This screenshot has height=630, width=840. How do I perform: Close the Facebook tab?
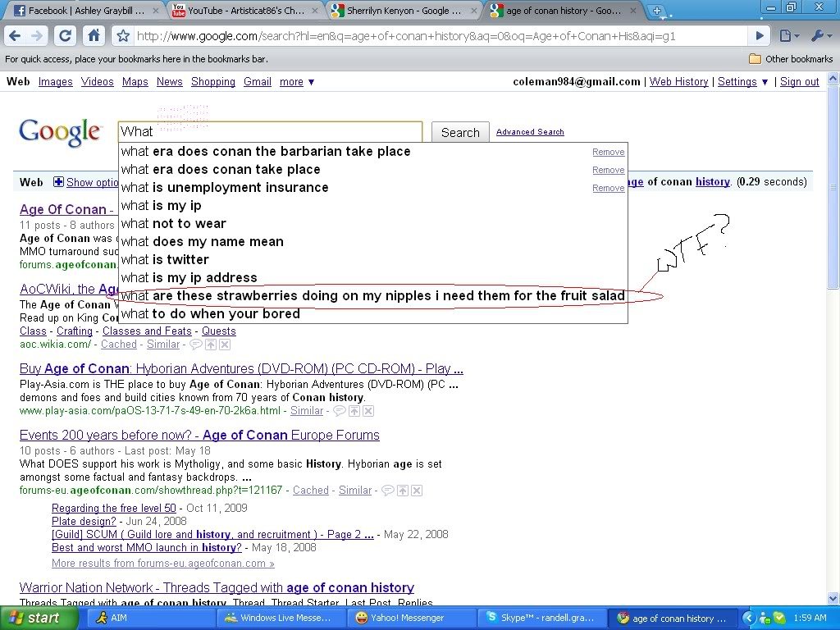[x=155, y=10]
